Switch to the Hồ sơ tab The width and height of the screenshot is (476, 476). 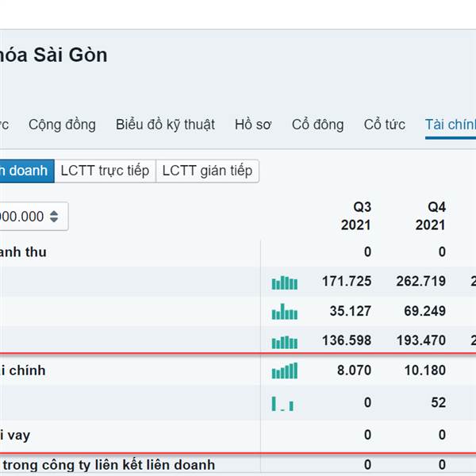pos(253,125)
